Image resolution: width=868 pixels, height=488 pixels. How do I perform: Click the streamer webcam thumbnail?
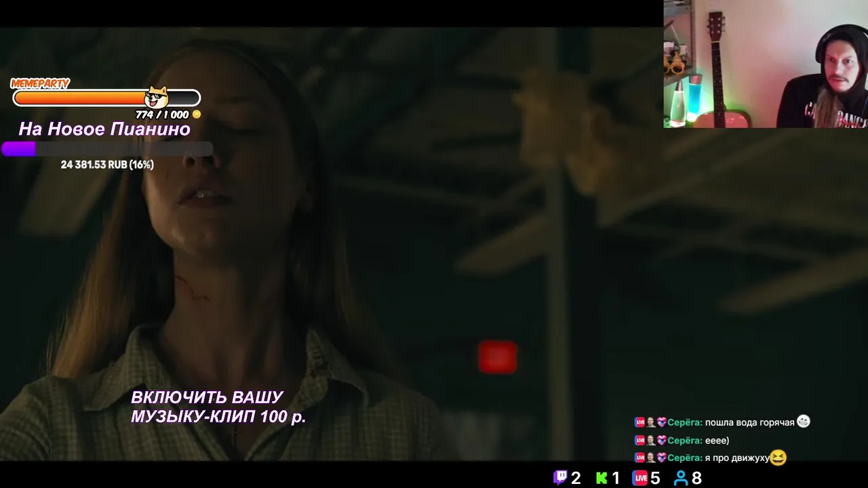coord(766,64)
